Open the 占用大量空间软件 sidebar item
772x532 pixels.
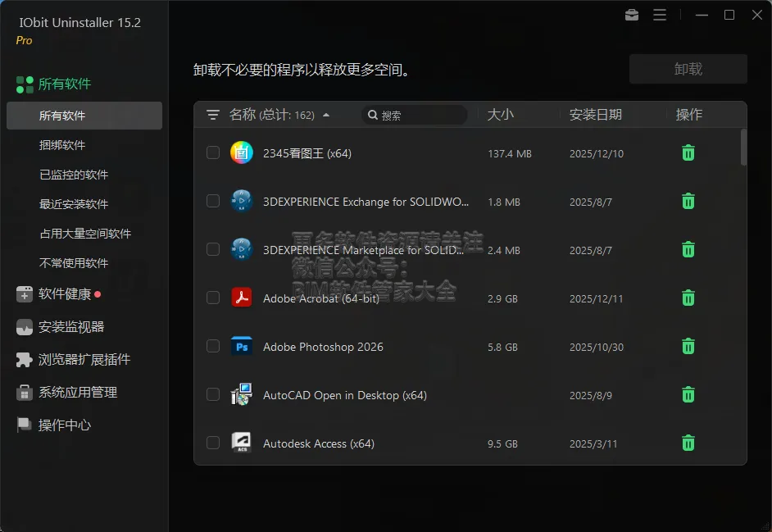tap(84, 234)
